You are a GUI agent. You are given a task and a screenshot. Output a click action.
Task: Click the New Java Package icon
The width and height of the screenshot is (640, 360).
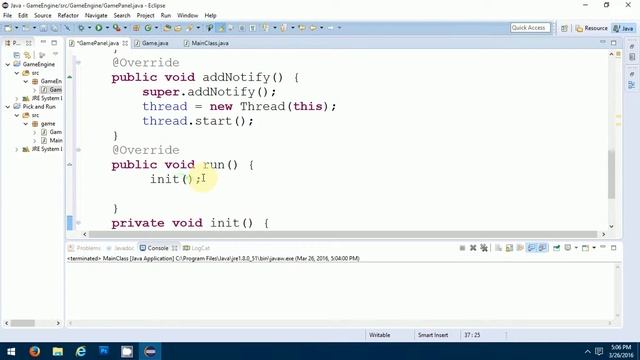point(136,28)
